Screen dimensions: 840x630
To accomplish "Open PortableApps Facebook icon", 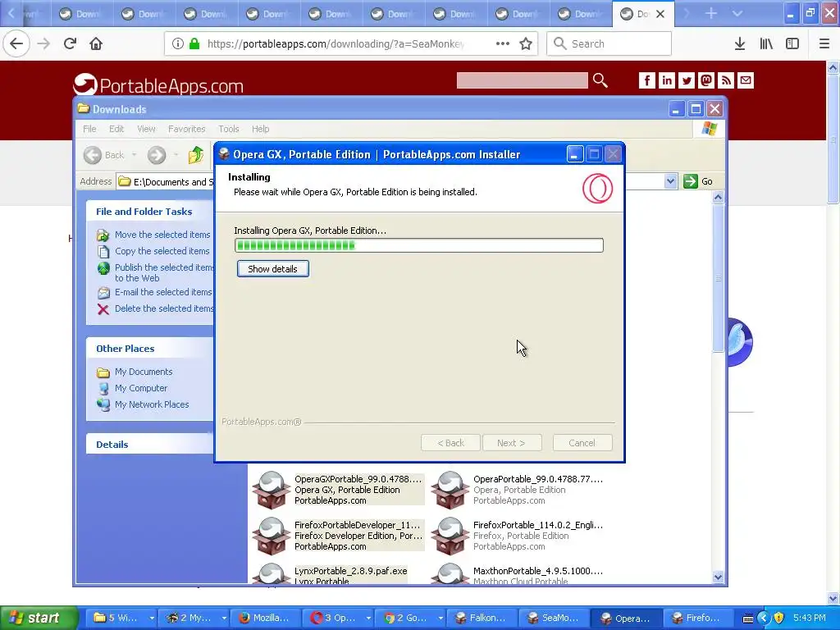I will pyautogui.click(x=646, y=80).
